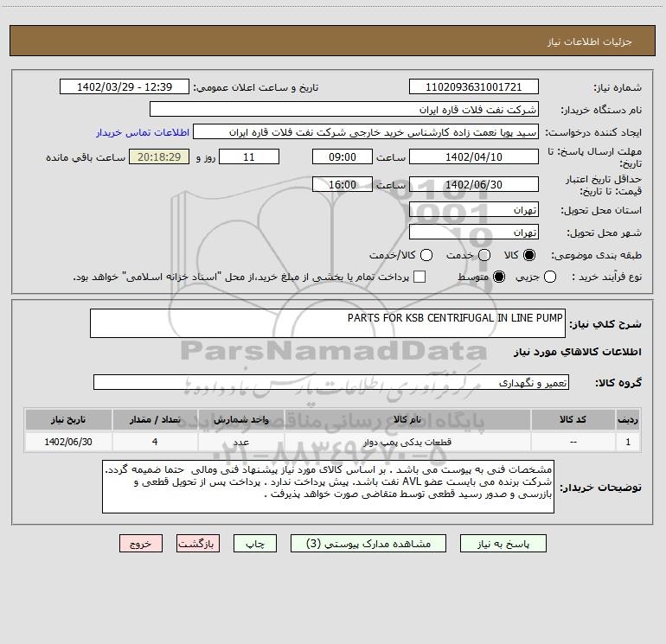The height and width of the screenshot is (644, 666).
Task: Choose the جزیی purchase type radio
Action: pos(550,277)
